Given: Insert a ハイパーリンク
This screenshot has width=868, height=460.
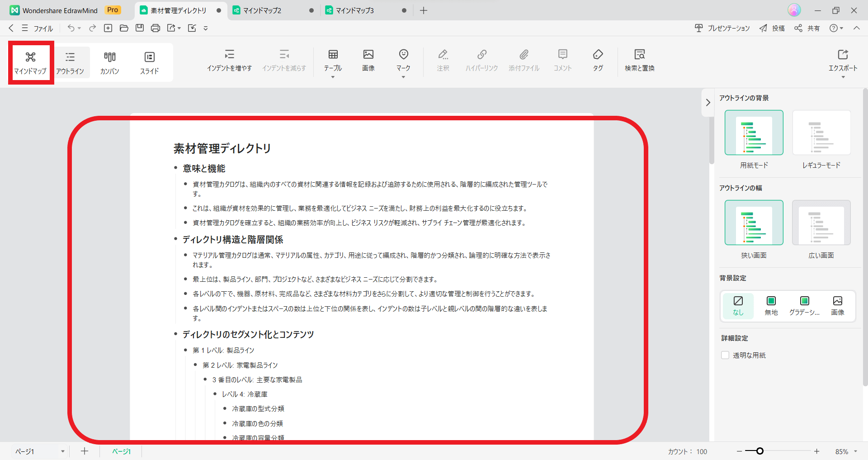Looking at the screenshot, I should click(x=482, y=61).
